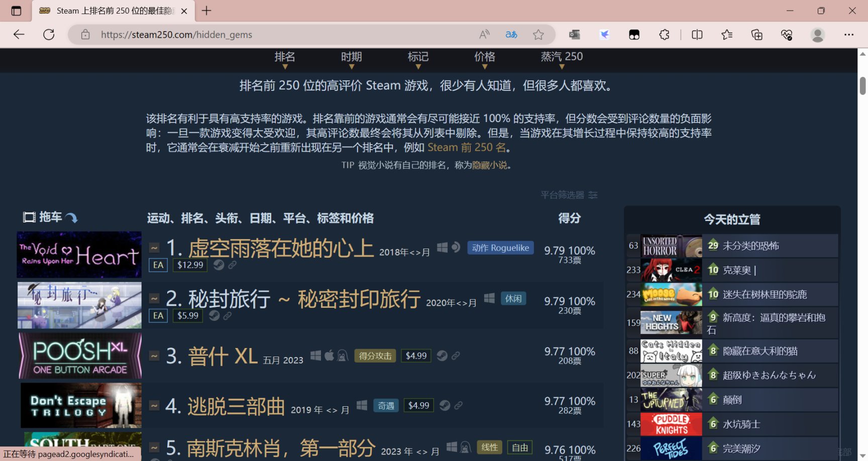
Task: Click the Steam store icon for 逃脱三部曲
Action: [x=445, y=405]
